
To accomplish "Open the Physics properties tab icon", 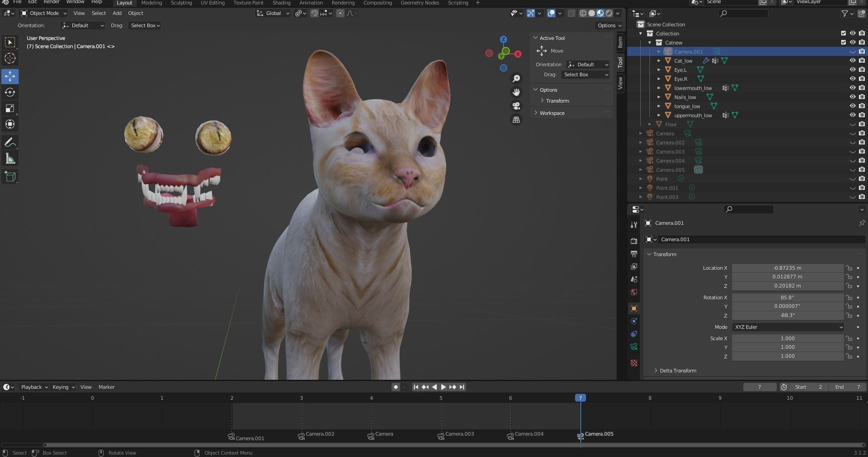I will pos(634,321).
